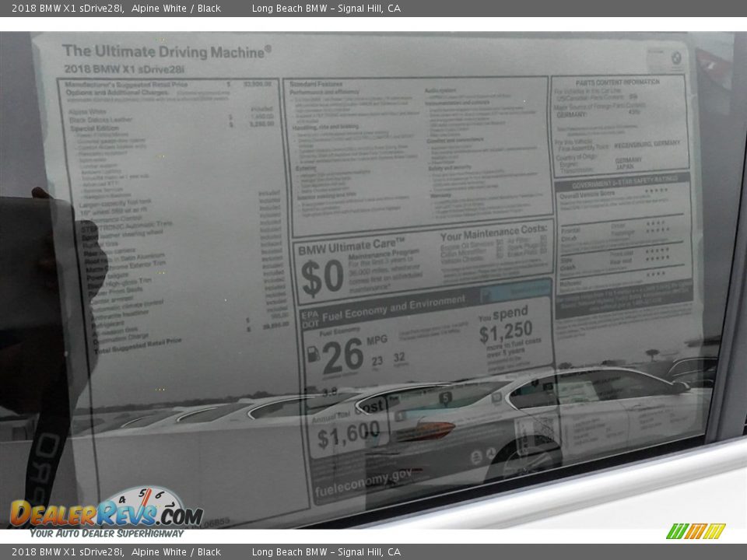747x560 pixels.
Task: Click the top '2018 BMW X1 sDrive28i' title
Action: point(68,8)
